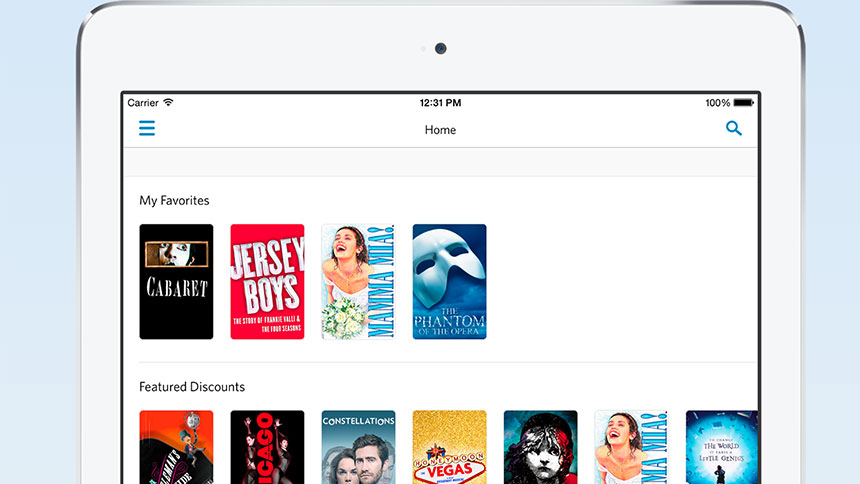Select the My Favorites heading
Screen dimensions: 860x484
[174, 200]
